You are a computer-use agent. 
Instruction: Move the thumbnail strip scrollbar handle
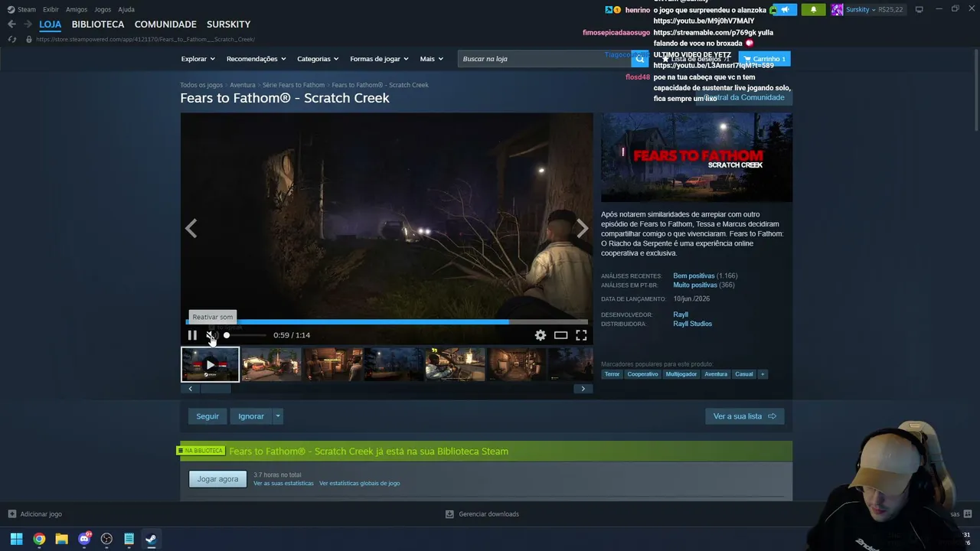point(215,389)
